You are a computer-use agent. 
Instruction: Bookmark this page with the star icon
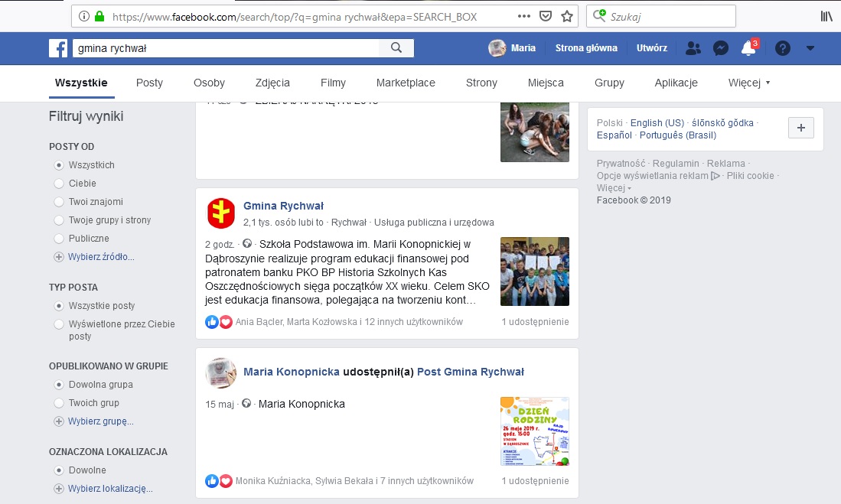[567, 16]
